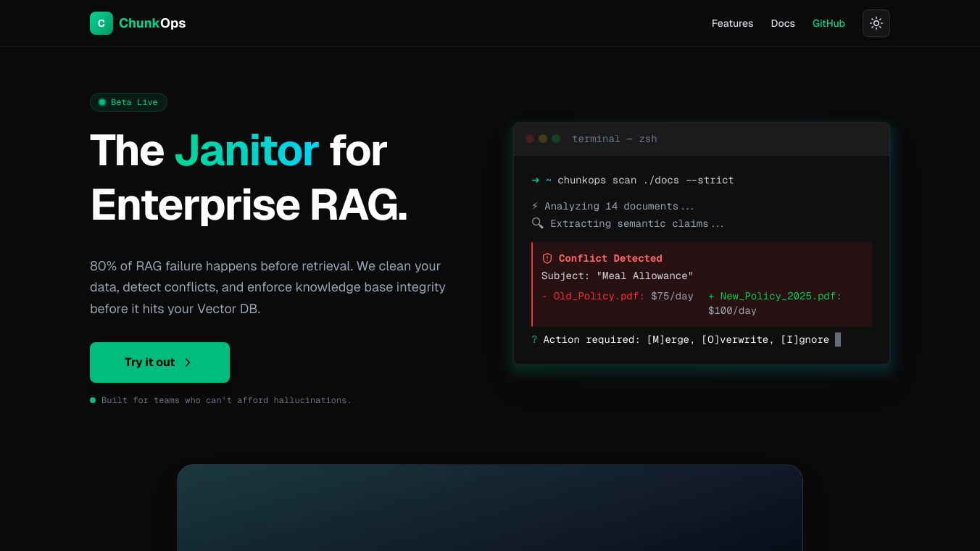Click the red terminal window dot

pyautogui.click(x=530, y=138)
